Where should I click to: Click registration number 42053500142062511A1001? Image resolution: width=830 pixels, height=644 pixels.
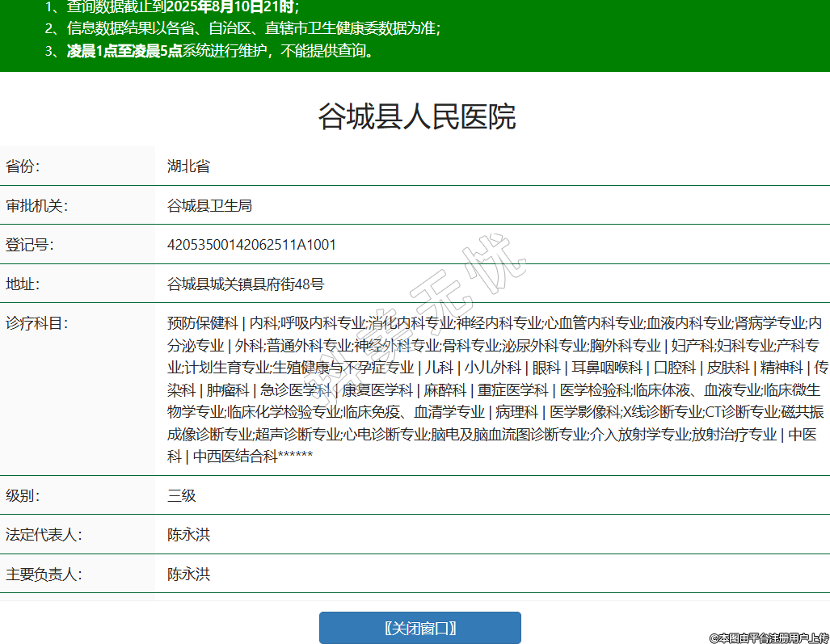pos(251,245)
